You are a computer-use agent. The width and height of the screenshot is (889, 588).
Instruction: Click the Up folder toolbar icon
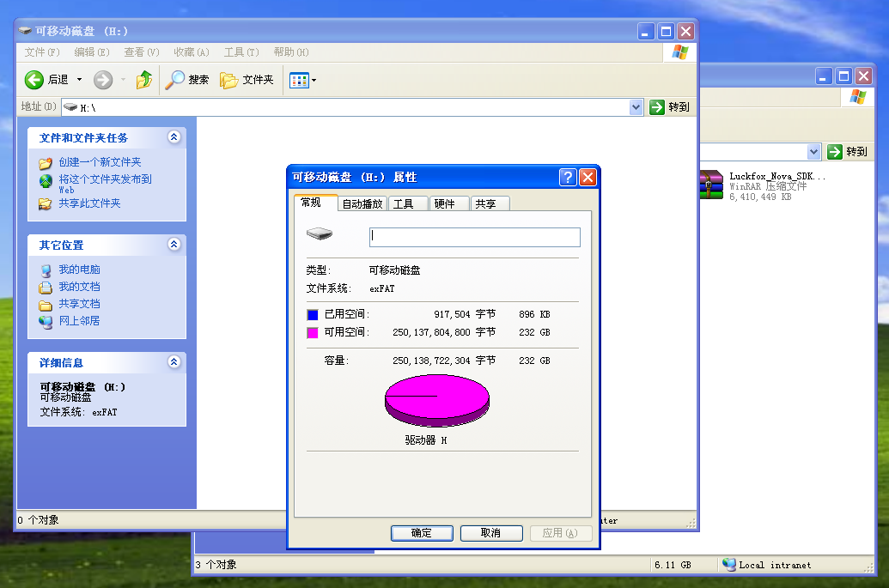(x=144, y=80)
